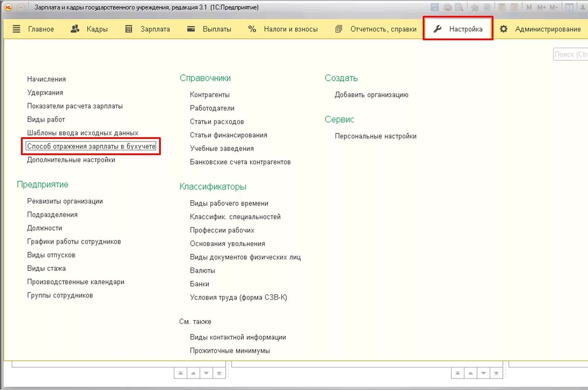The width and height of the screenshot is (588, 390).
Task: Click move-to-bottom arrow in right bottom panel
Action: [x=496, y=373]
